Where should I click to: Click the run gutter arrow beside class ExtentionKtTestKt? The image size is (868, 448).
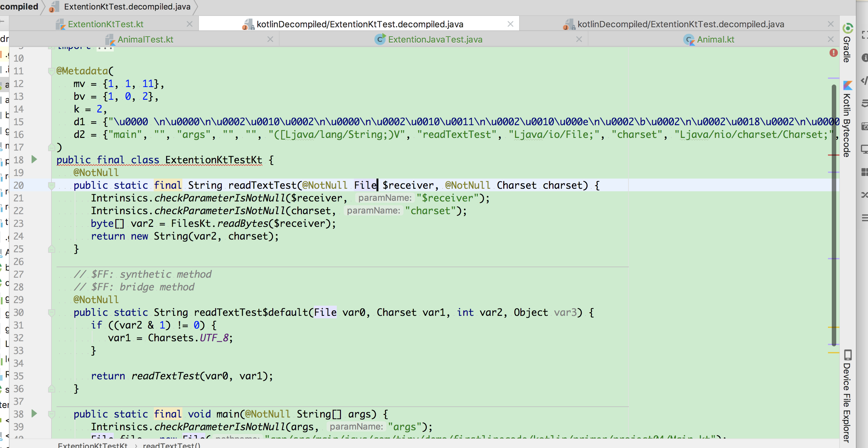pyautogui.click(x=34, y=160)
